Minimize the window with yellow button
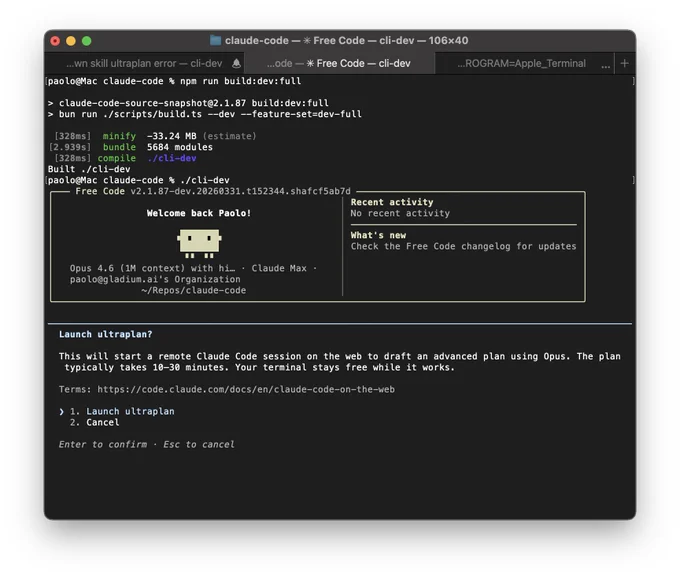 [71, 41]
